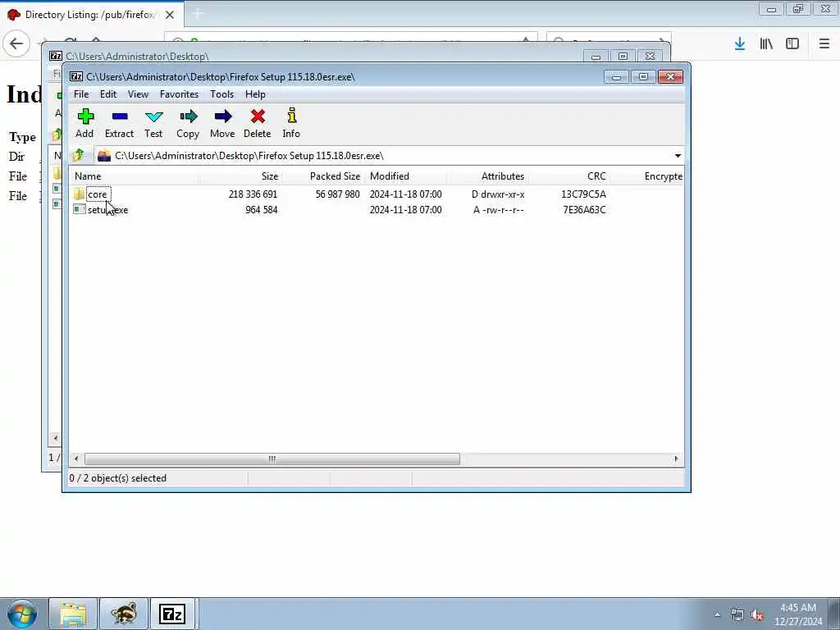The image size is (840, 630).
Task: Click the raccoon app taskbar icon
Action: (124, 614)
